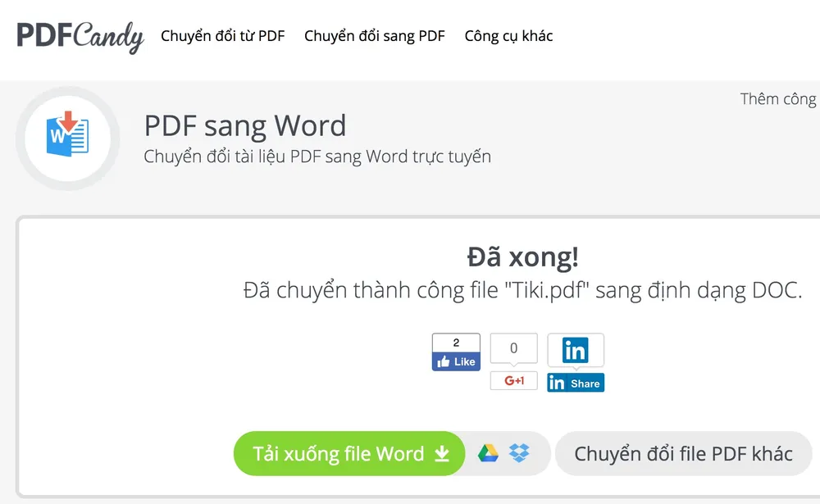Click the Google +1 count box showing 0

(514, 348)
